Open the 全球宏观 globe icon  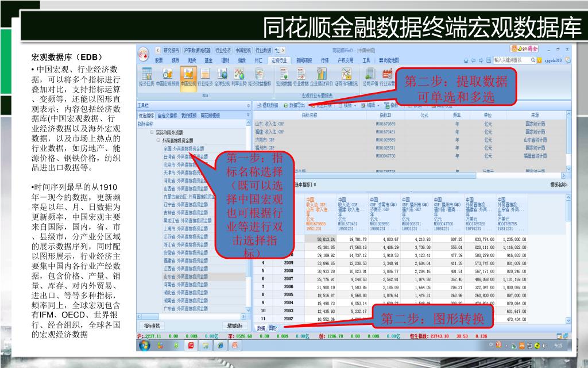tap(222, 76)
